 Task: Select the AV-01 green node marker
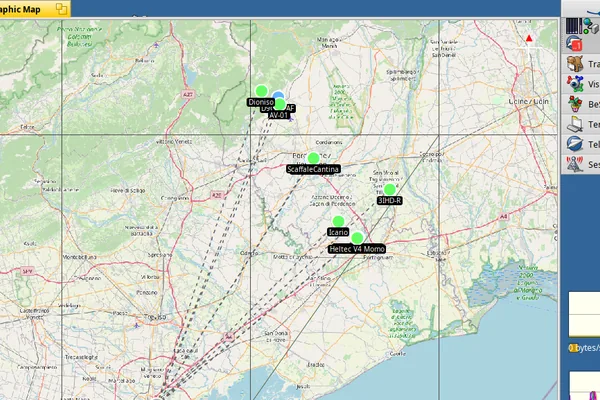pyautogui.click(x=280, y=104)
